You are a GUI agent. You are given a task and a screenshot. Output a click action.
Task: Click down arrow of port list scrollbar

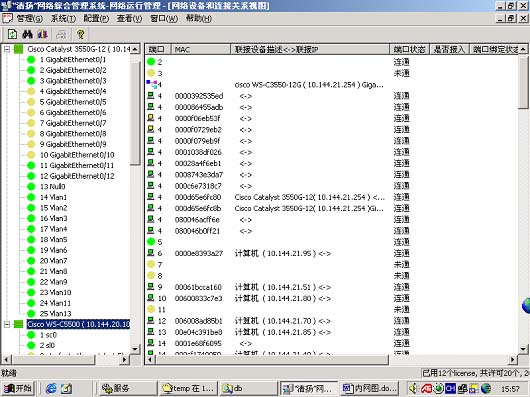(523, 349)
